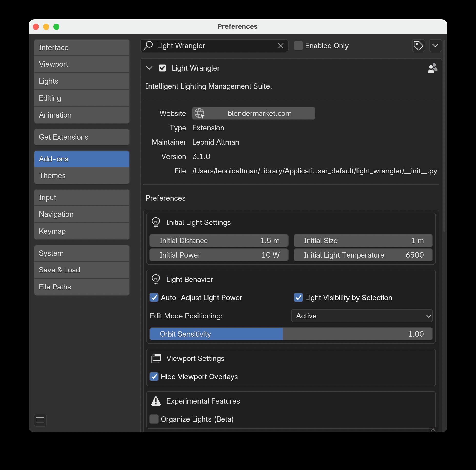
Task: Open the Keymap preferences section
Action: pyautogui.click(x=82, y=231)
